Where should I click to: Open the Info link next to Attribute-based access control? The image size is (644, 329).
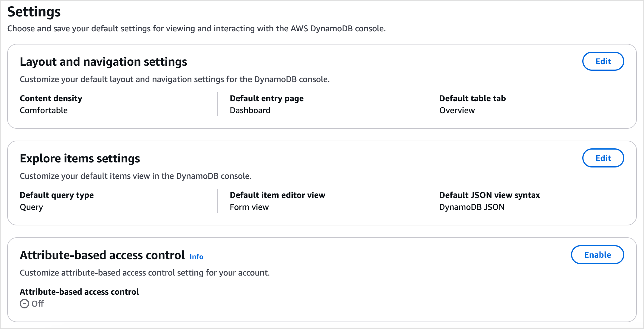click(x=196, y=257)
